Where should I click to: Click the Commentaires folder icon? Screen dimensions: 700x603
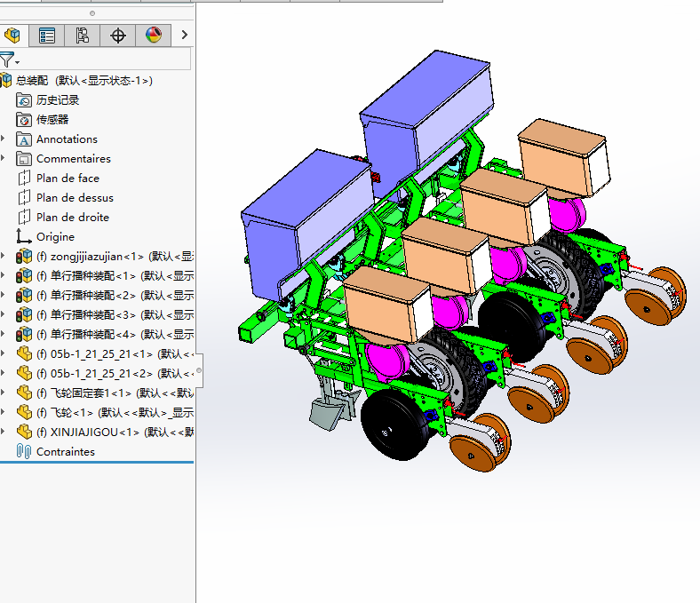coord(24,159)
